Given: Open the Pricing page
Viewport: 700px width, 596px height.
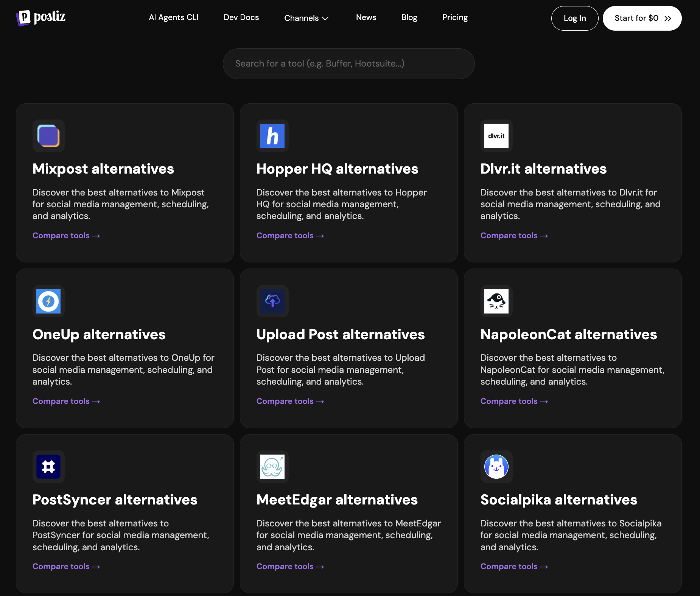Looking at the screenshot, I should [455, 17].
